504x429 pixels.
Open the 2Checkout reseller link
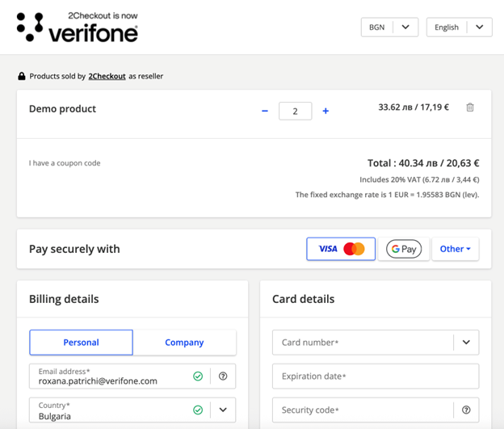tap(107, 76)
